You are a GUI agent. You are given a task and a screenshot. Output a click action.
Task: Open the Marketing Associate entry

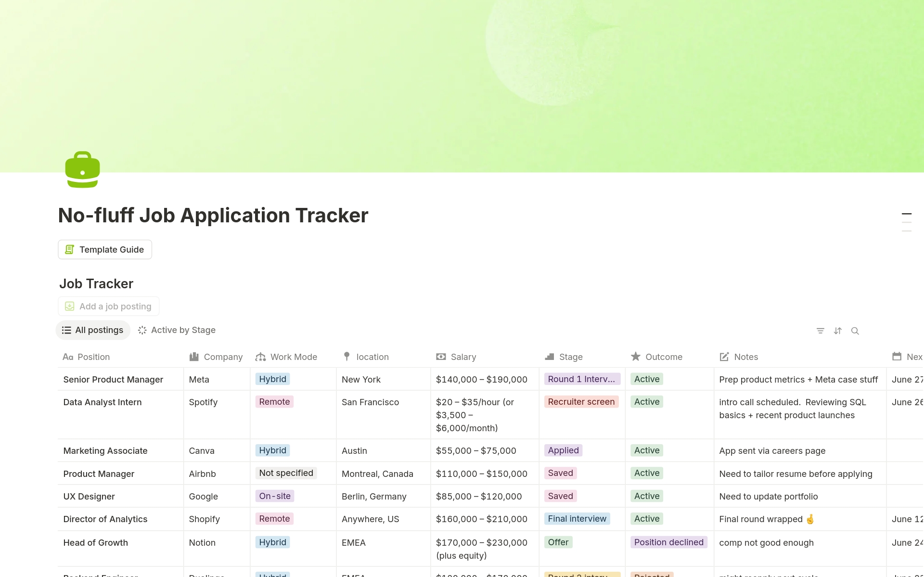[x=105, y=450]
